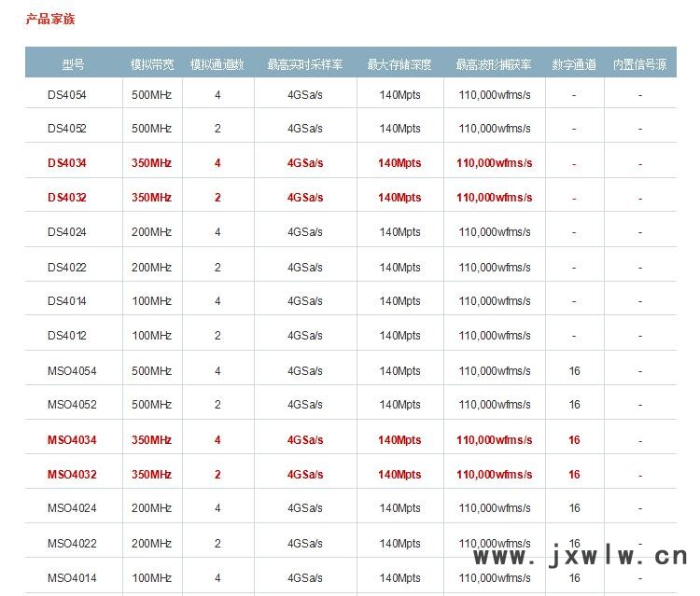Click channel count 2 in the DS4052 row
Viewport: 700px width, 596px height.
click(x=217, y=129)
